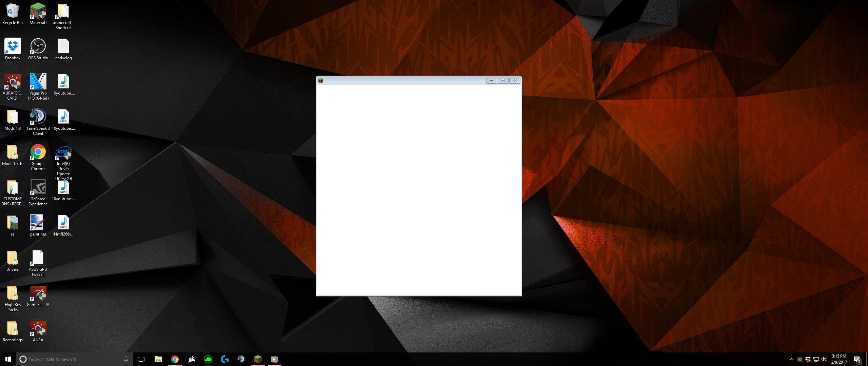868x366 pixels.
Task: Open File Explorer from the taskbar
Action: (x=158, y=359)
